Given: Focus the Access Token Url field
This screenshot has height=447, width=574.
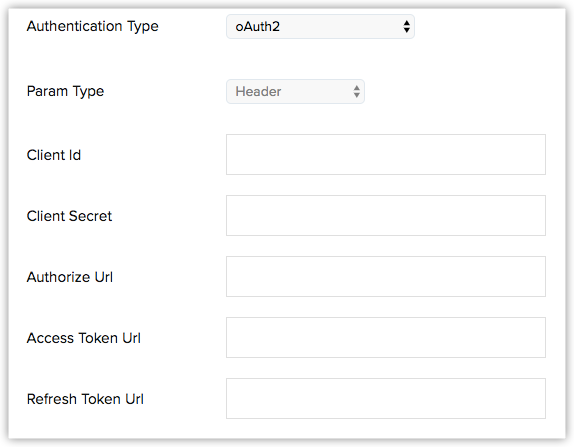Looking at the screenshot, I should (x=386, y=338).
